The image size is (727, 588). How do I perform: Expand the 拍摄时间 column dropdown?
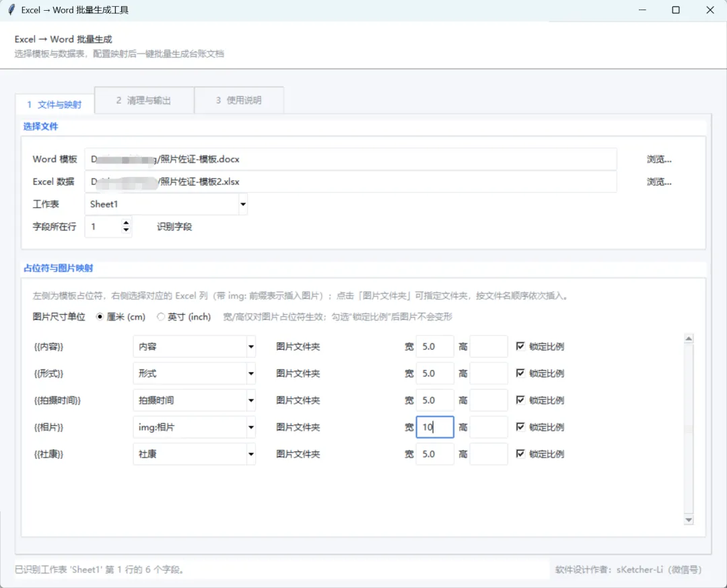(x=251, y=400)
